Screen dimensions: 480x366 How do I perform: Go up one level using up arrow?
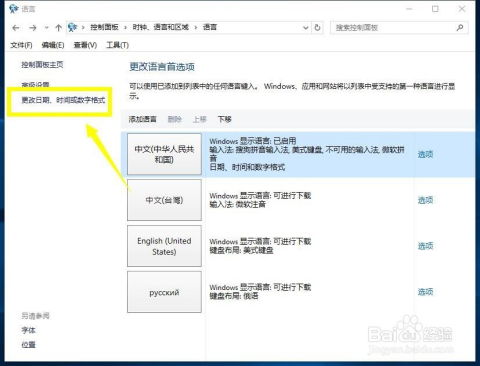[59, 28]
